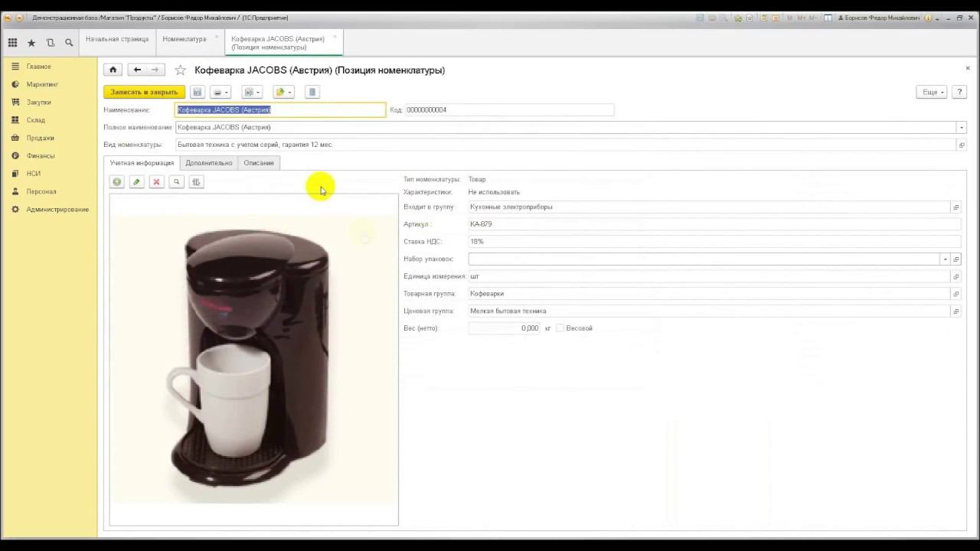Switch to the Описание tab
Screen dimensions: 980x551
pyautogui.click(x=259, y=163)
